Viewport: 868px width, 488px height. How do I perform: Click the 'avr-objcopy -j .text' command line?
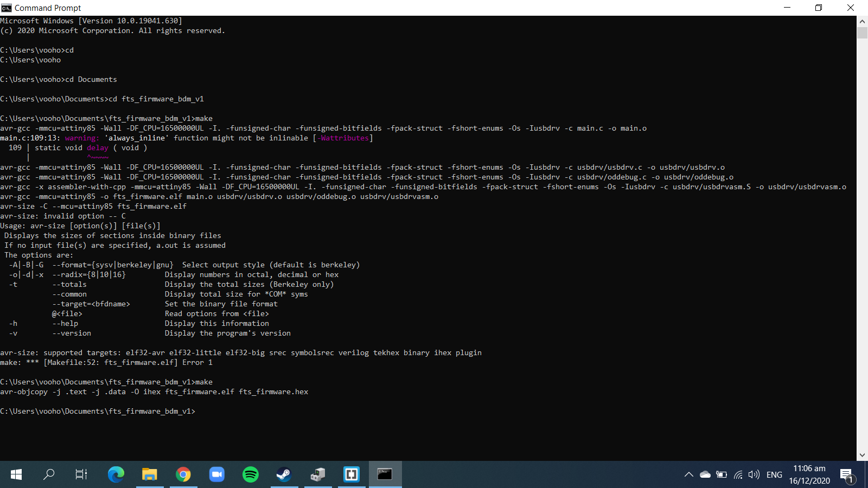[154, 391]
